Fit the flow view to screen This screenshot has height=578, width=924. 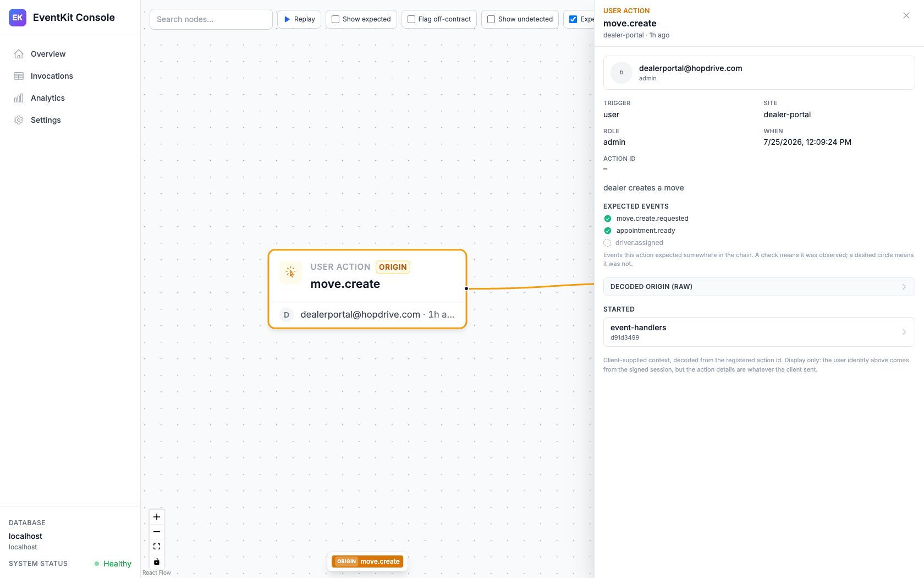(x=157, y=547)
